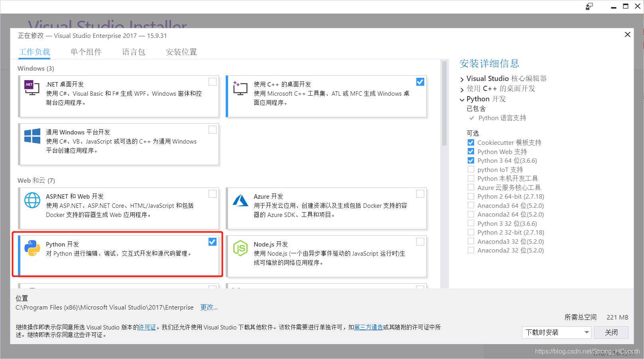The width and height of the screenshot is (644, 359).
Task: Click the C++ desktop development monitor icon
Action: click(240, 88)
